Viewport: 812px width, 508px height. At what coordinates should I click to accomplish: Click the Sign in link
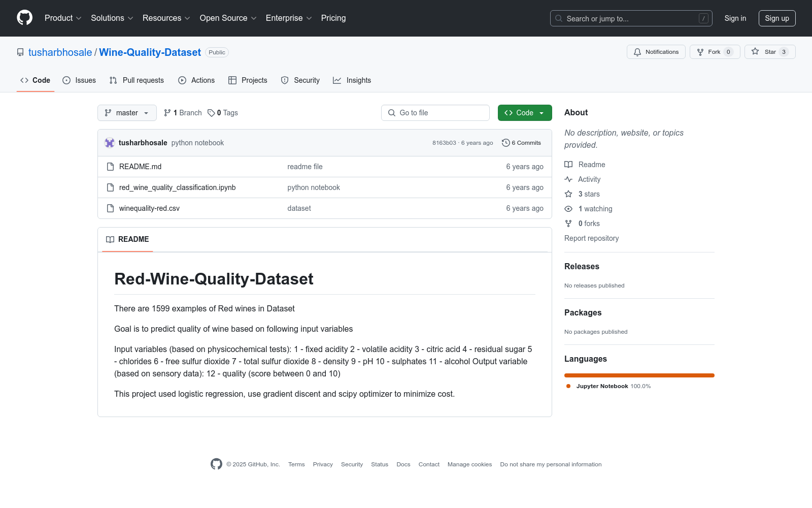(735, 18)
